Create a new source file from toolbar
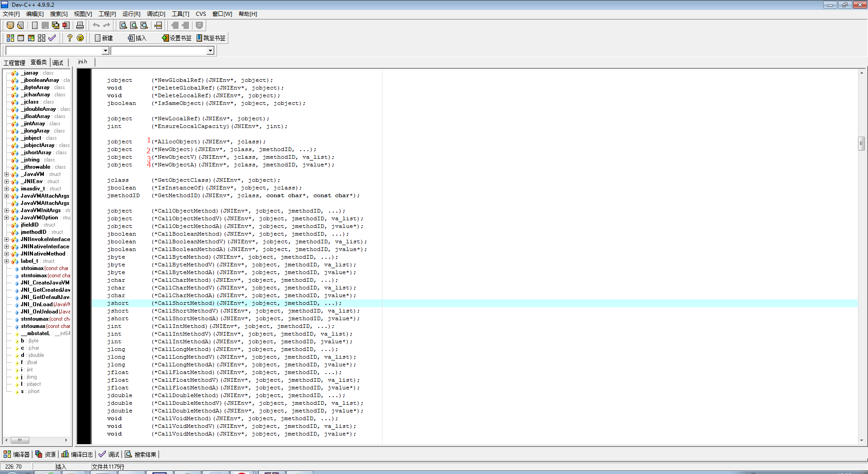Screen dimensions: 868x474 34,25
